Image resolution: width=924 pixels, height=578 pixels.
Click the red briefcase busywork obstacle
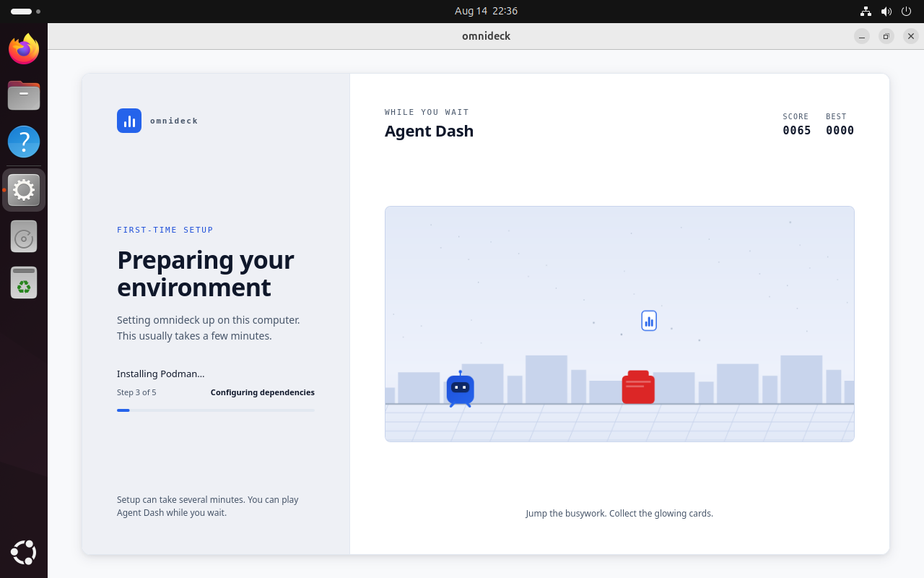point(638,387)
